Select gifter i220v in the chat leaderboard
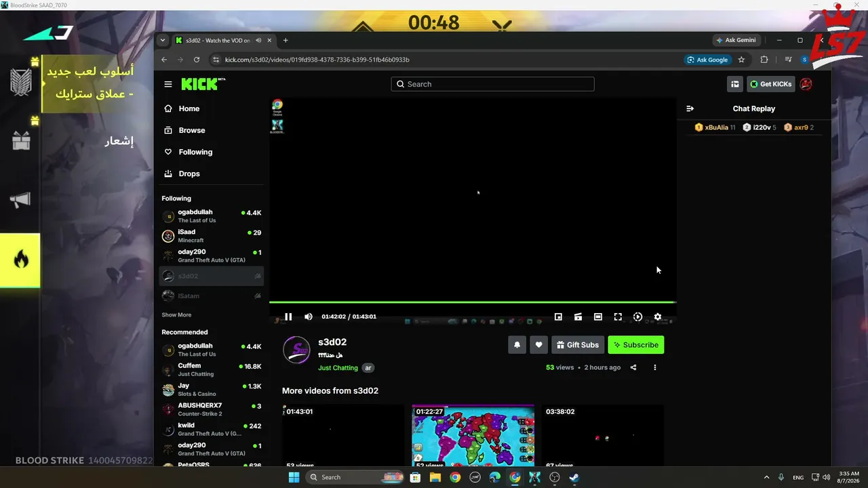The image size is (868, 488). click(759, 127)
